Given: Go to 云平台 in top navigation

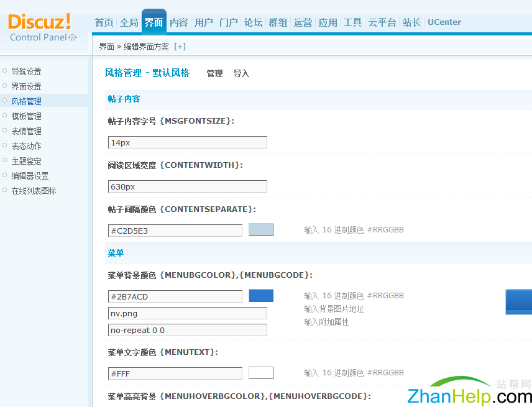Looking at the screenshot, I should 382,22.
